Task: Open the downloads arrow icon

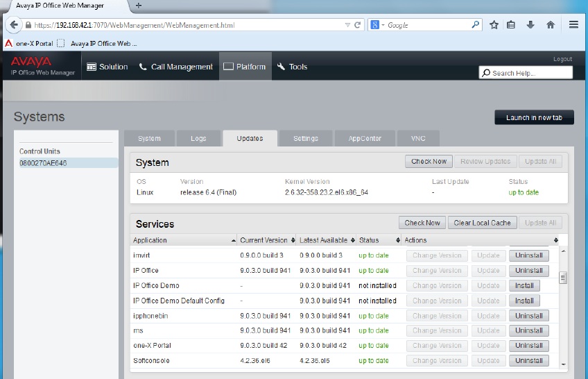Action: [530, 25]
